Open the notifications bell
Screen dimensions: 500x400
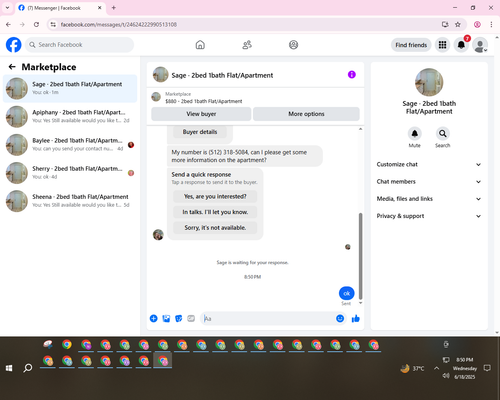[461, 45]
